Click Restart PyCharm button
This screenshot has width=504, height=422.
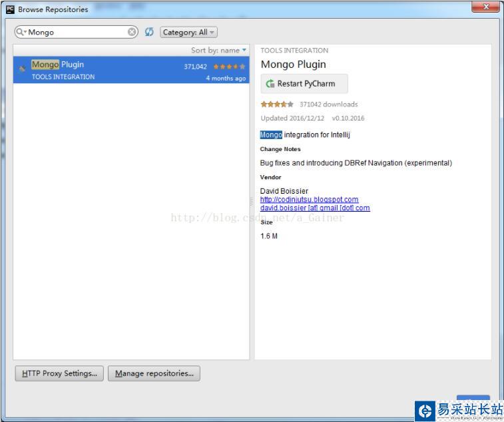[304, 84]
